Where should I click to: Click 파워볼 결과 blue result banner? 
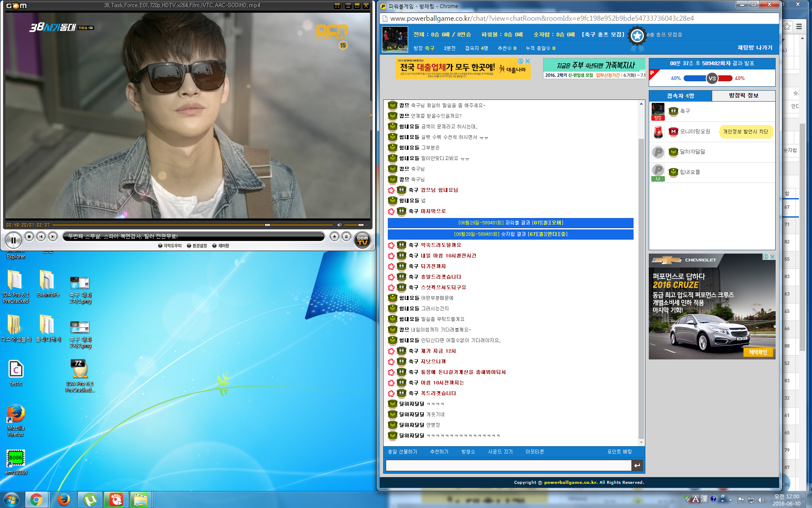click(x=510, y=223)
